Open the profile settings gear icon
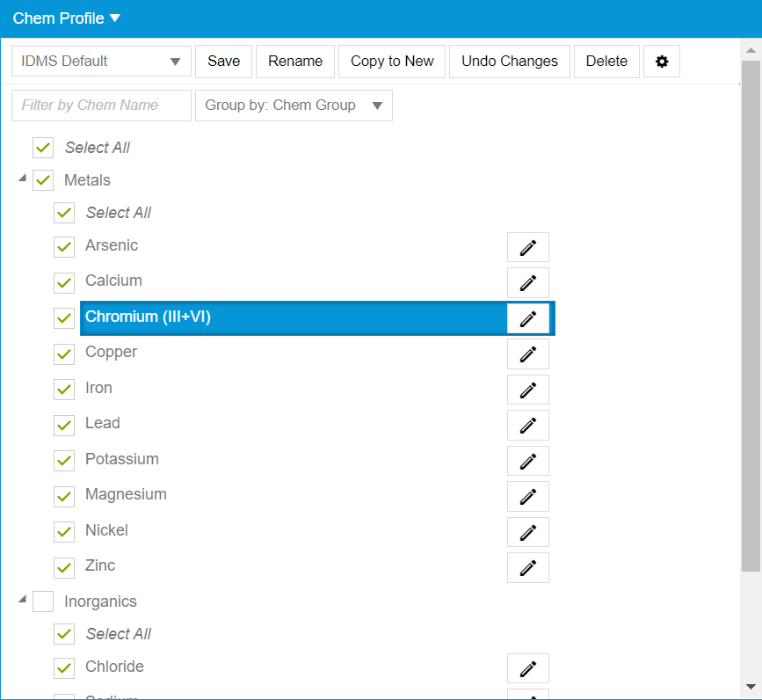Image resolution: width=762 pixels, height=700 pixels. point(661,61)
